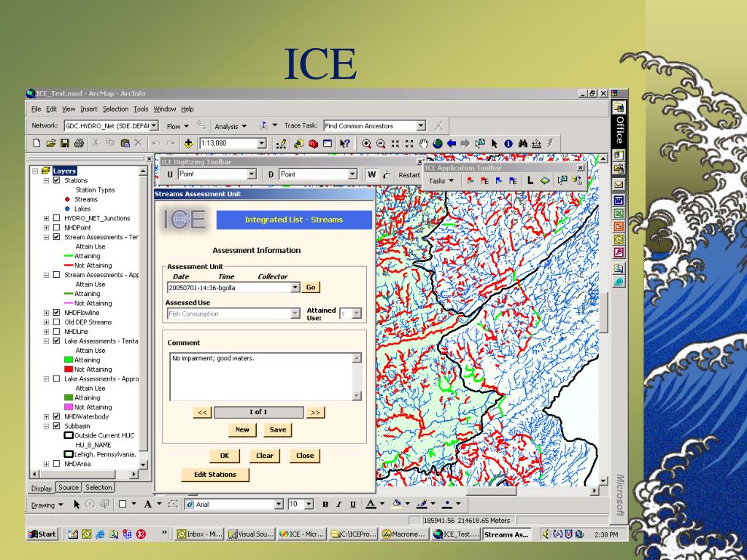Enable the Old DEP Streams layer checkbox
The height and width of the screenshot is (560, 747).
pyautogui.click(x=56, y=322)
